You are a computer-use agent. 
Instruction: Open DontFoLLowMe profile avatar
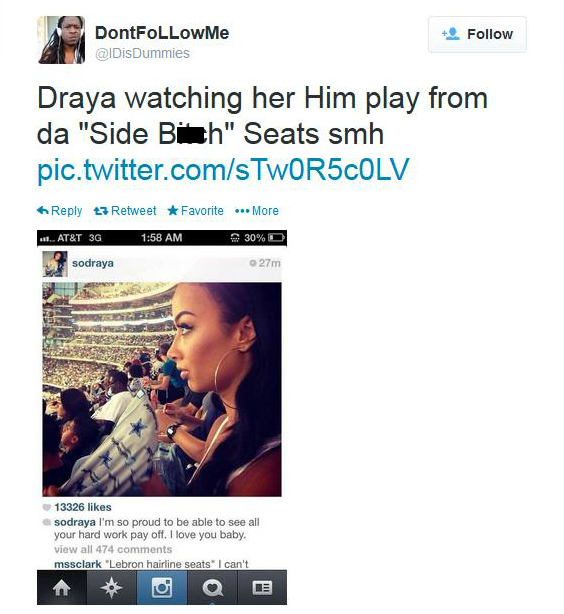(x=61, y=40)
